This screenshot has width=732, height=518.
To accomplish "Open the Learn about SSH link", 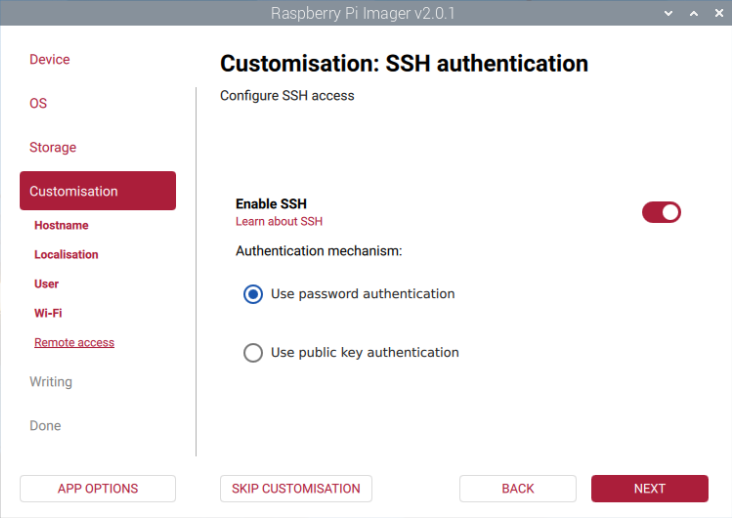I will pyautogui.click(x=279, y=222).
